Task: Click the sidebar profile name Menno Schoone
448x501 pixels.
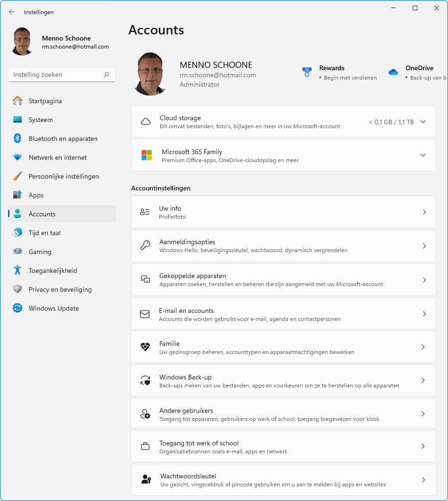Action: (66, 38)
